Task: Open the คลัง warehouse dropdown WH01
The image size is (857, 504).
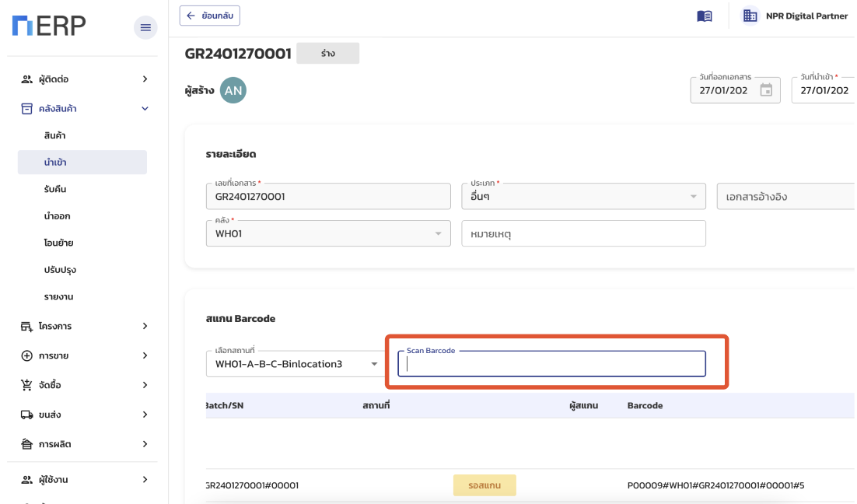Action: tap(438, 233)
